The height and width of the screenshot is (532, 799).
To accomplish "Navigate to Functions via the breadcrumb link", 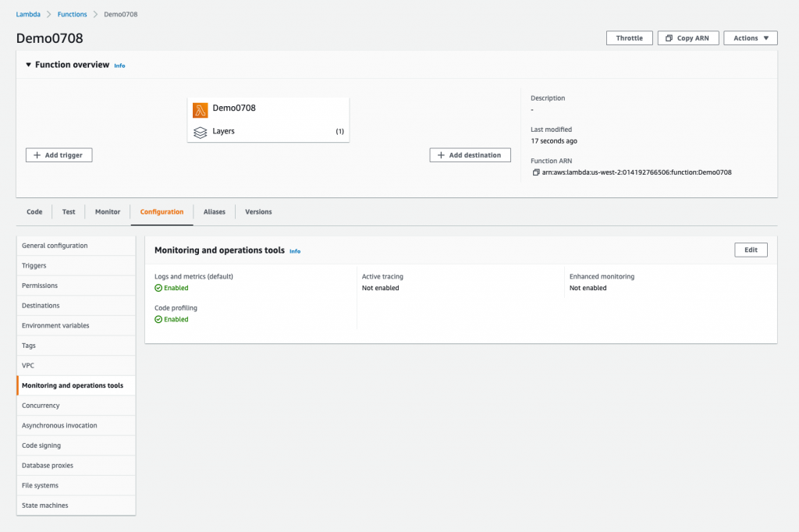I will click(72, 13).
